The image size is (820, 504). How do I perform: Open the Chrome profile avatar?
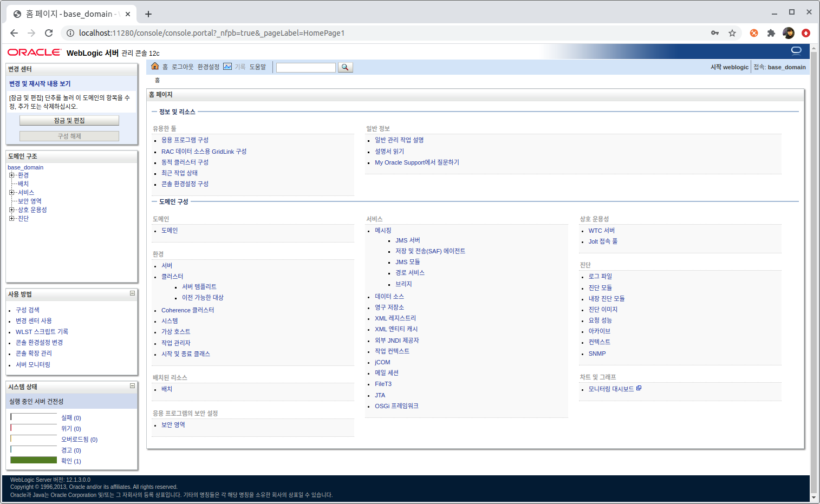pyautogui.click(x=789, y=33)
